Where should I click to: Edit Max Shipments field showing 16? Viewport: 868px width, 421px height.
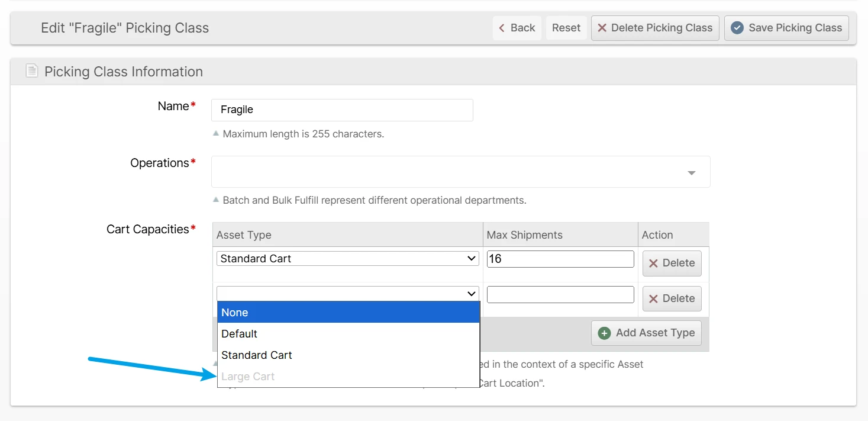pyautogui.click(x=560, y=259)
